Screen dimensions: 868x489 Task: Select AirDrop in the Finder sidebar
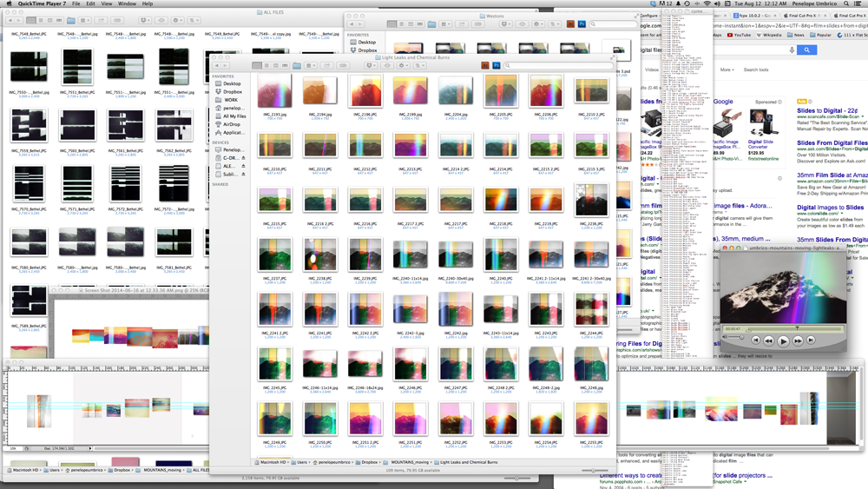[x=231, y=124]
